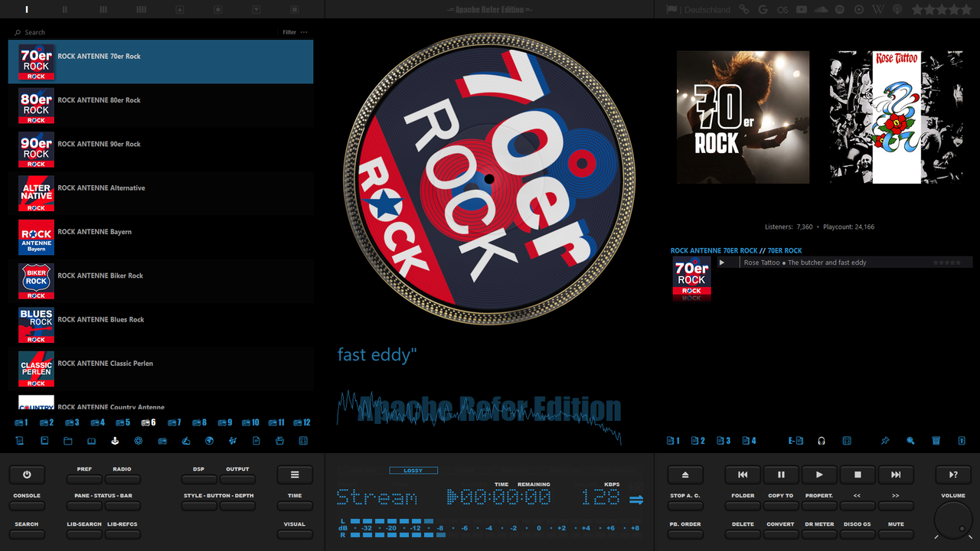Open the OUTPUT device menu
The image size is (980, 551).
pos(237,479)
